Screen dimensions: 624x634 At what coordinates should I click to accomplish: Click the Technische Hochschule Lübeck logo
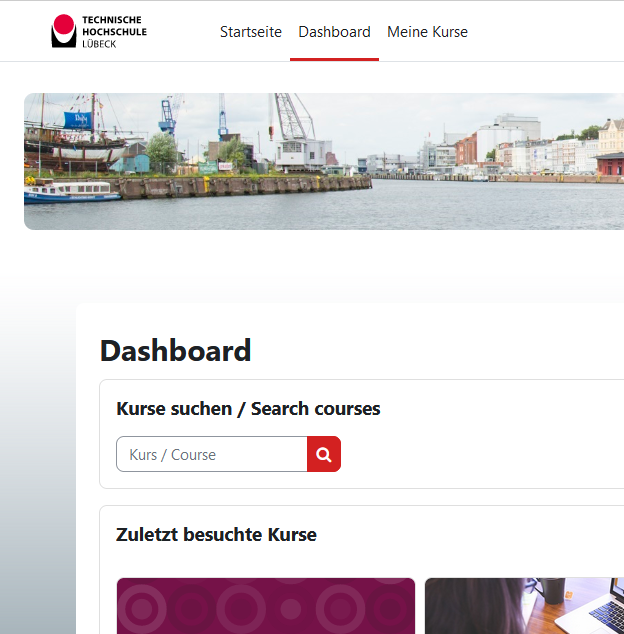pyautogui.click(x=99, y=31)
